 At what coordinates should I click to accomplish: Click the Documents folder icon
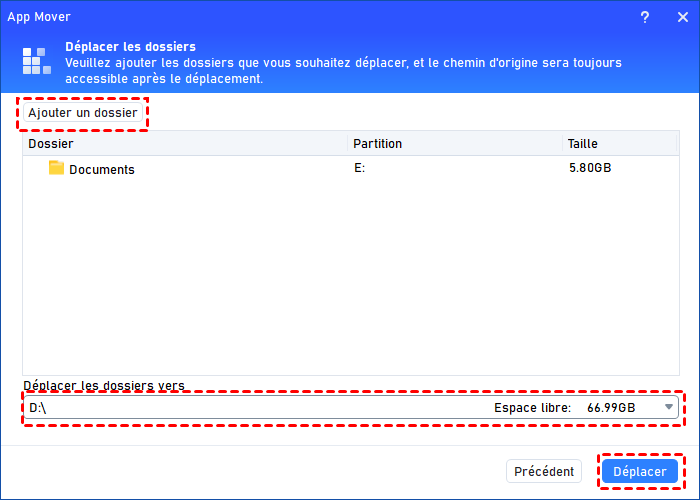coord(57,168)
